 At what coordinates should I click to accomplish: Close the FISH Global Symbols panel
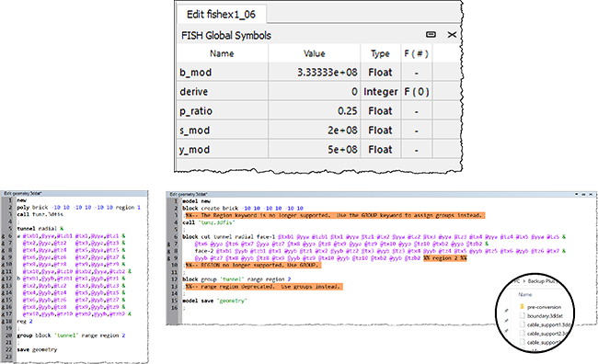(x=452, y=35)
